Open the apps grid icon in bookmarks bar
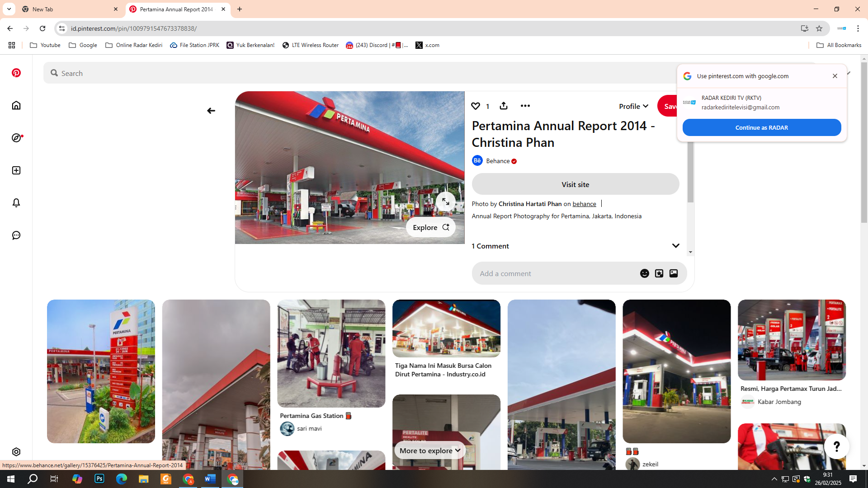The width and height of the screenshot is (868, 488). coord(12,45)
